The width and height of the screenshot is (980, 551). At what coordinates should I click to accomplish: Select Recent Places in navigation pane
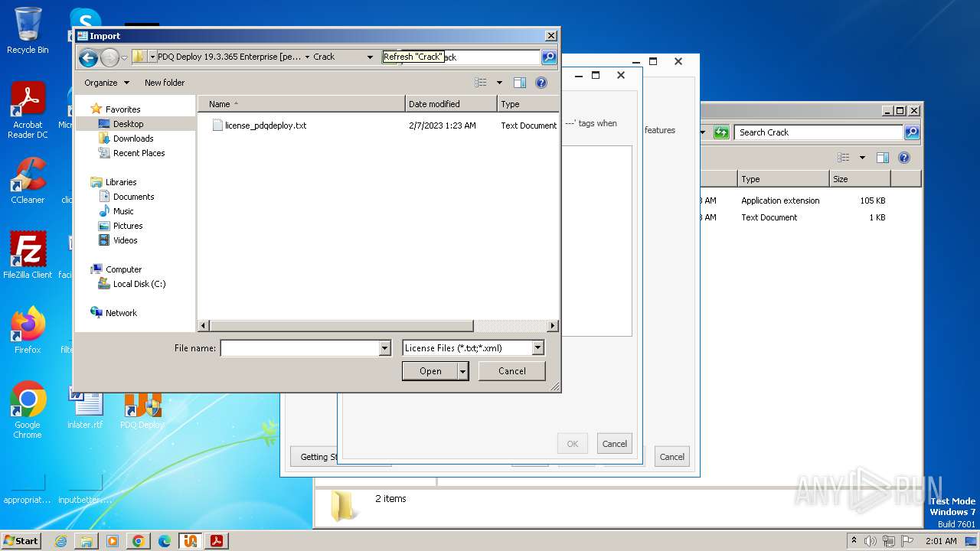tap(139, 153)
